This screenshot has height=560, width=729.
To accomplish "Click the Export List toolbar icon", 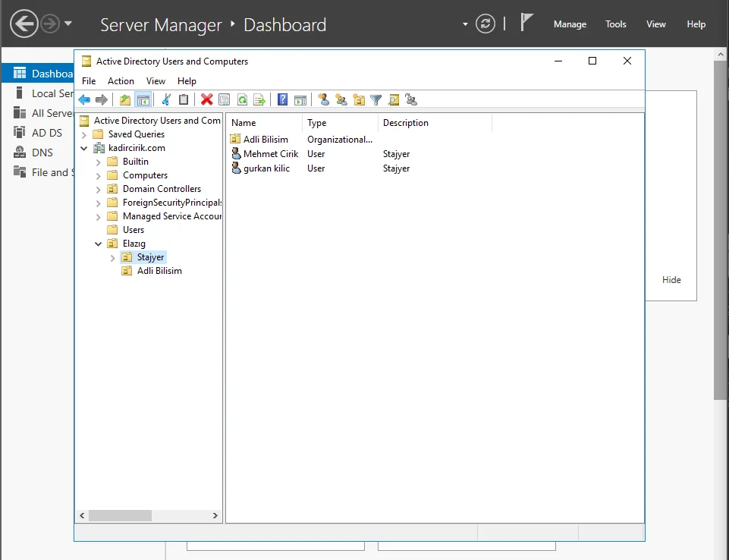I will coord(259,99).
